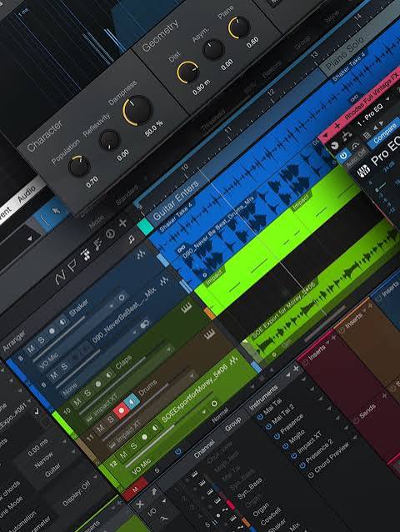Toggle the power button for Mai Tai

tap(260, 417)
